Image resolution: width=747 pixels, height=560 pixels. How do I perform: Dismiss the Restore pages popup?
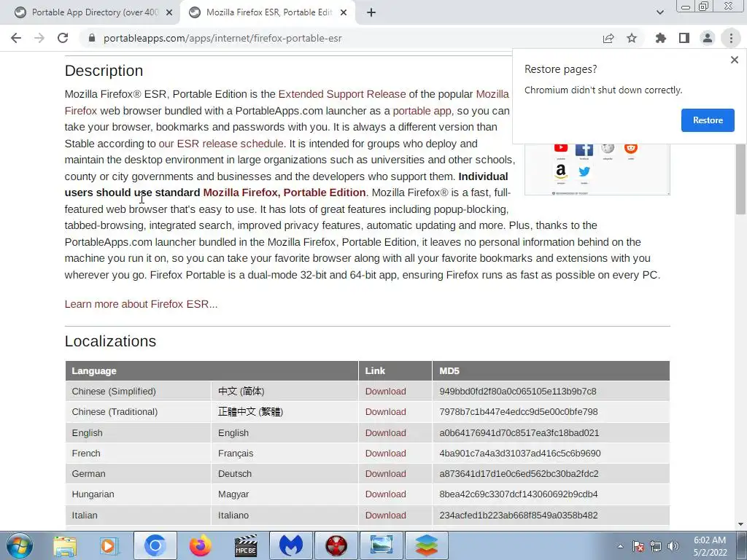tap(734, 60)
